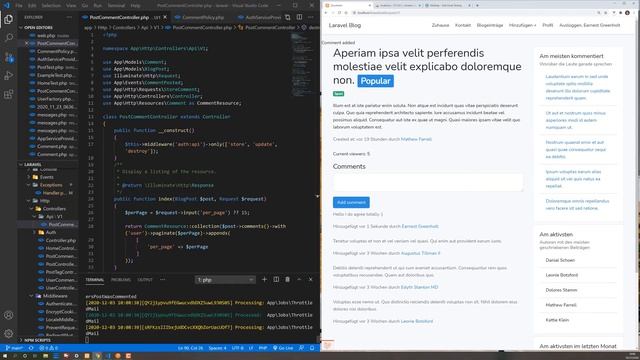Open the Source Control view

(9, 57)
